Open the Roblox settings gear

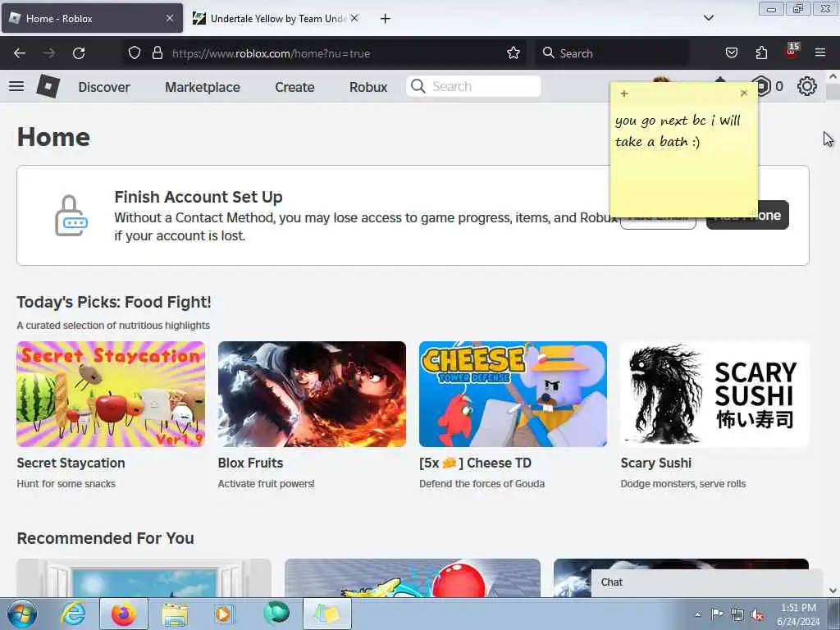point(807,86)
